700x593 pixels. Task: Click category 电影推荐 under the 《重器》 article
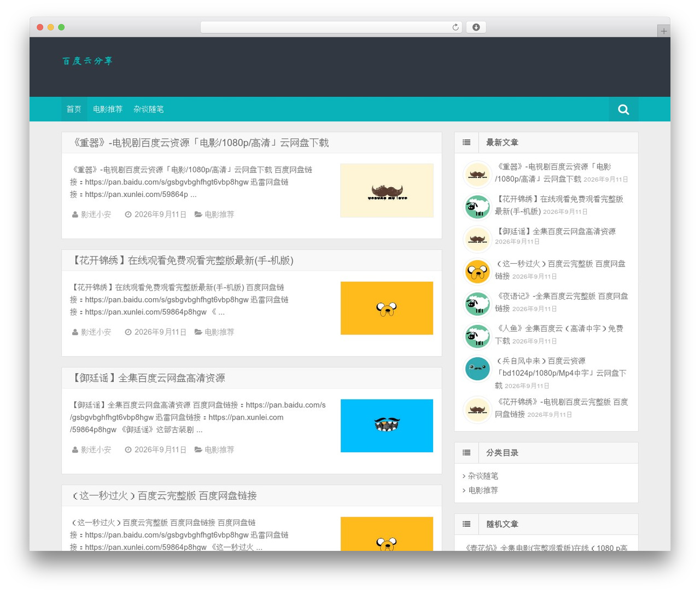coord(219,214)
